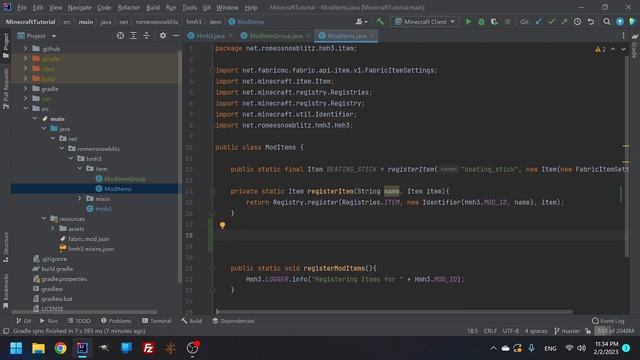Open the Build menu
The image size is (640, 360).
tap(153, 7)
